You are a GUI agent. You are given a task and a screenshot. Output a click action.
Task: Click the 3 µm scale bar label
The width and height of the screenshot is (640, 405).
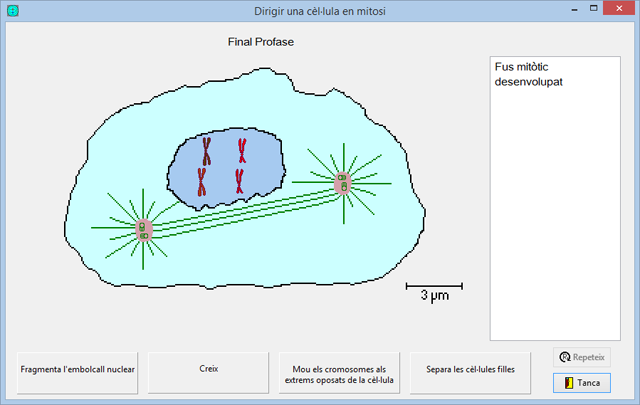point(435,295)
